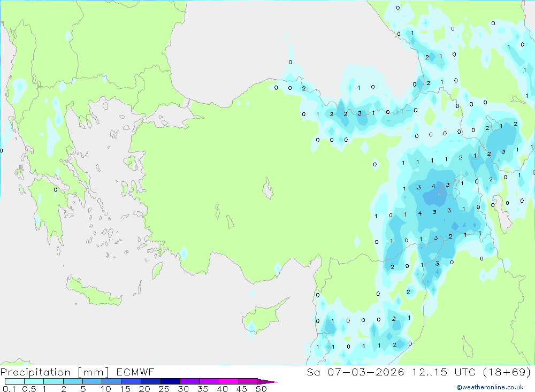Click the 'Precipitation' title word
The height and width of the screenshot is (392, 535).
[x=35, y=372]
